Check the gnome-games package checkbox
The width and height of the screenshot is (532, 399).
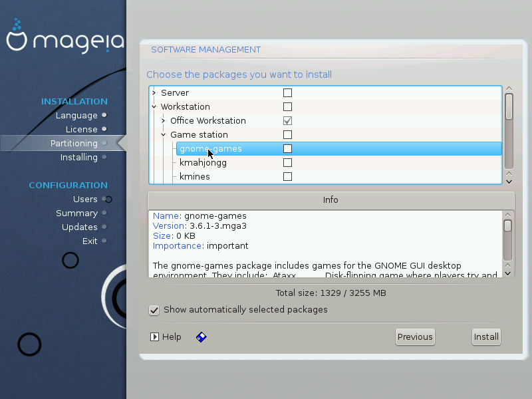pos(287,148)
